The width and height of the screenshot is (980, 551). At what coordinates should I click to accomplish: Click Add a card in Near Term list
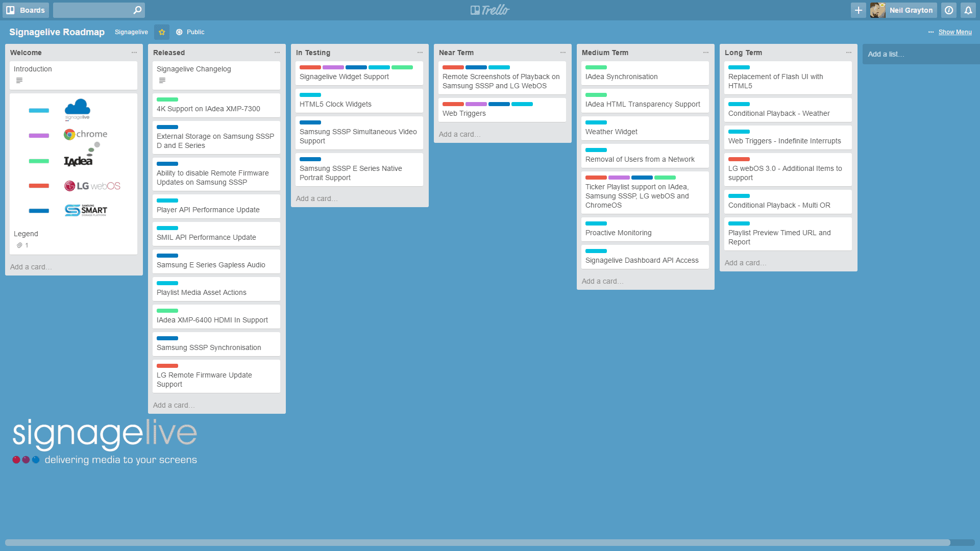click(461, 134)
